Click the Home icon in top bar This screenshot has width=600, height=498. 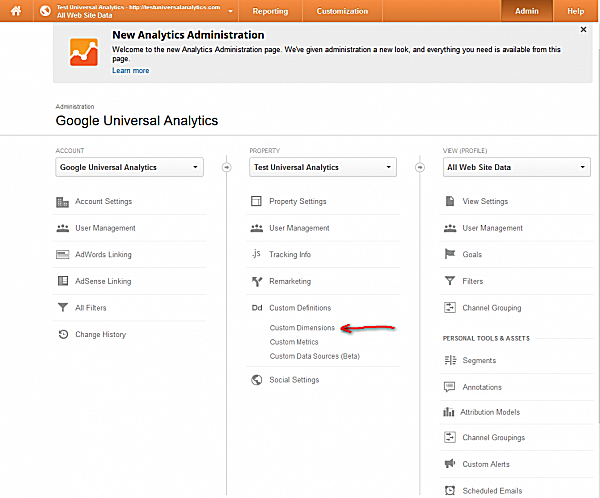pyautogui.click(x=16, y=11)
